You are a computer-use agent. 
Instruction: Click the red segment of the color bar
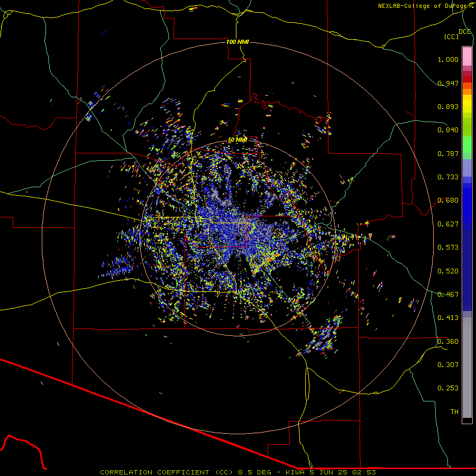467,79
